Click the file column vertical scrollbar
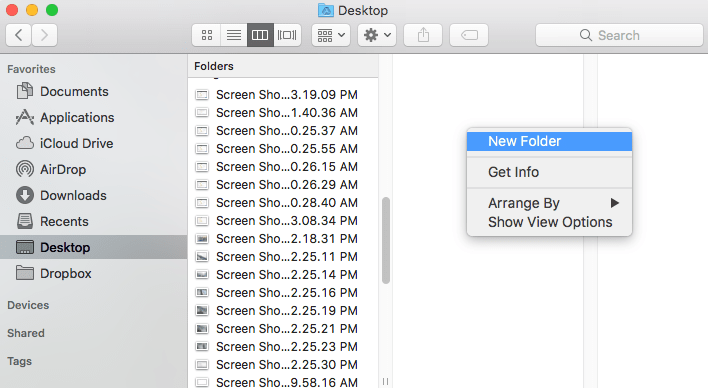This screenshot has width=708, height=388. click(386, 240)
